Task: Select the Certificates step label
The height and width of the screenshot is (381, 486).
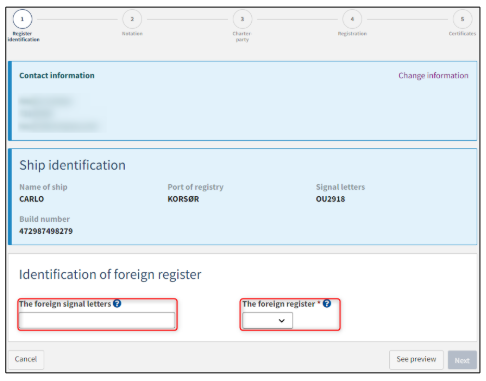Action: (x=462, y=34)
